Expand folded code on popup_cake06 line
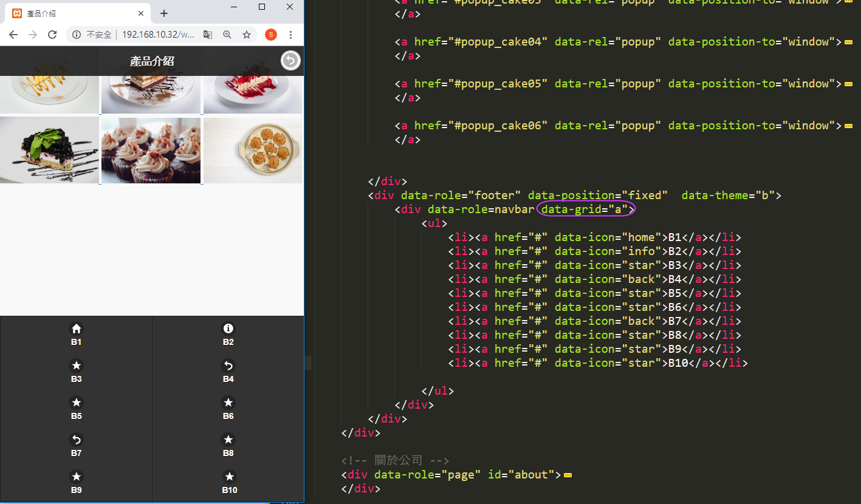861x504 pixels. [848, 126]
